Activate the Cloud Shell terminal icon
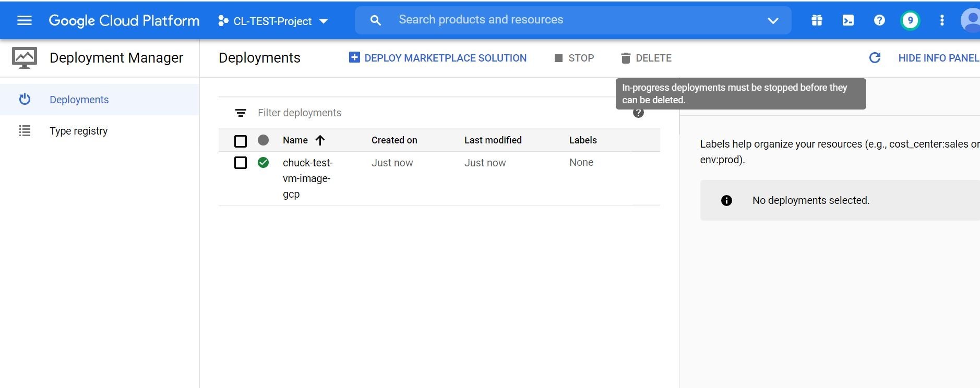Screen dimensions: 980x388 point(848,20)
